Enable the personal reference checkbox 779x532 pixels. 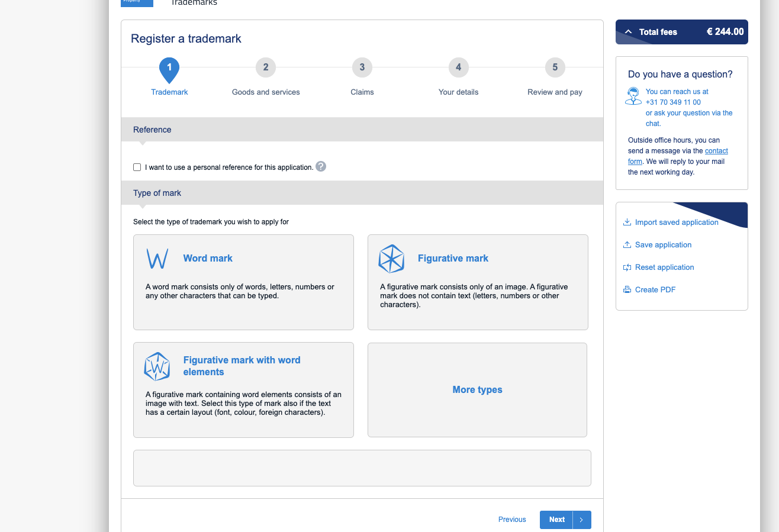tap(137, 167)
